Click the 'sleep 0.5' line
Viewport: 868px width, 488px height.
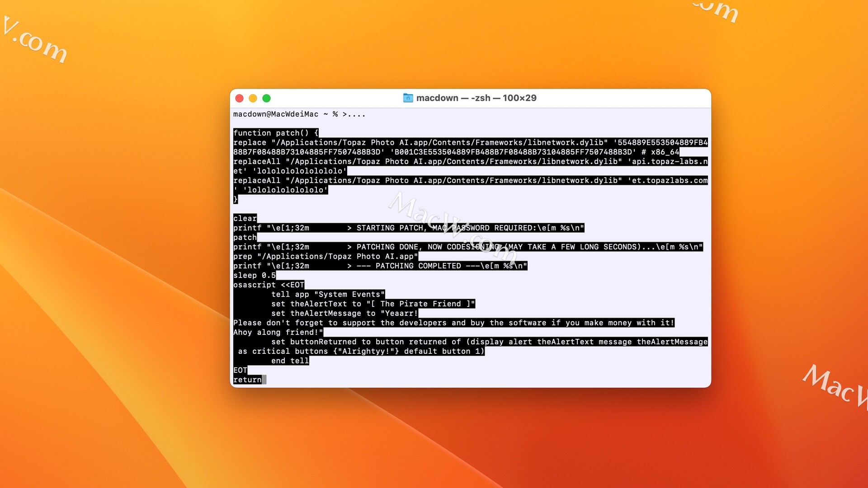[255, 275]
